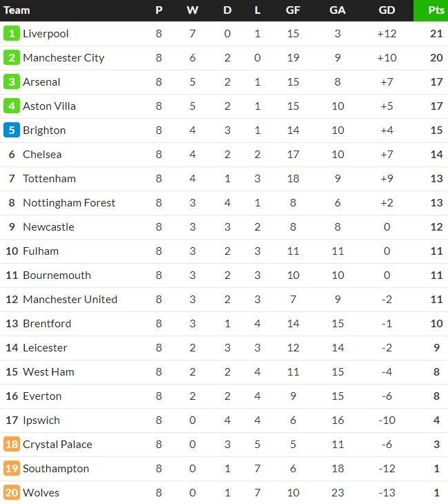Screen dimensions: 448x504
Task: Click the GA column header
Action: coord(338,10)
